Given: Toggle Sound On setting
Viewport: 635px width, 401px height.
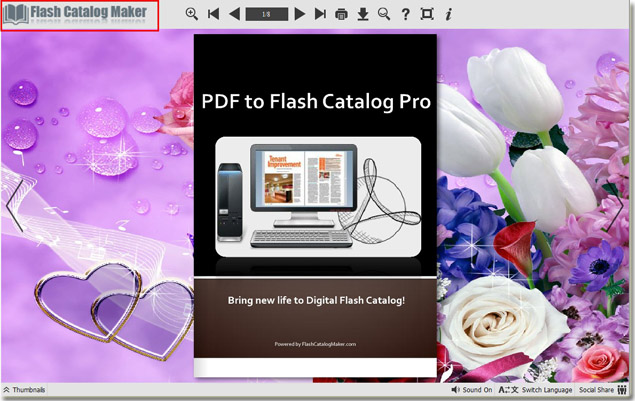Looking at the screenshot, I should (472, 390).
